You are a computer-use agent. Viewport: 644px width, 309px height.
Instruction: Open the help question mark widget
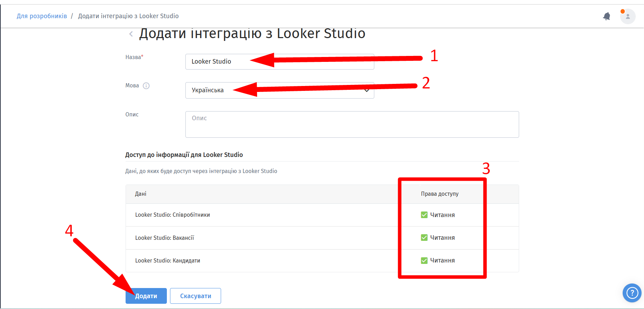click(632, 293)
